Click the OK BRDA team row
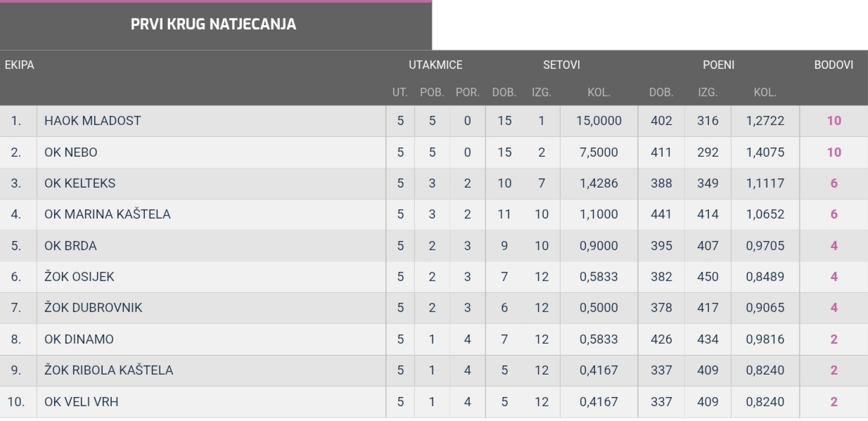Screen dimensions: 868x421 pyautogui.click(x=70, y=246)
